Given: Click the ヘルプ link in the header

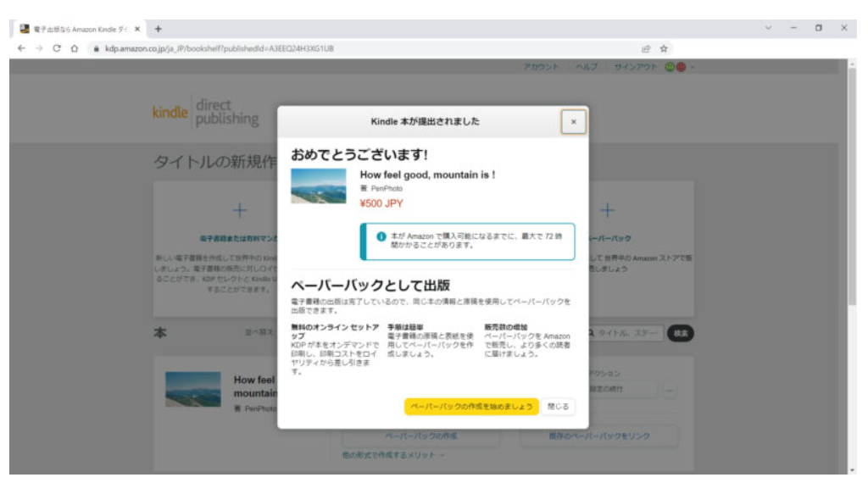Looking at the screenshot, I should click(x=587, y=67).
